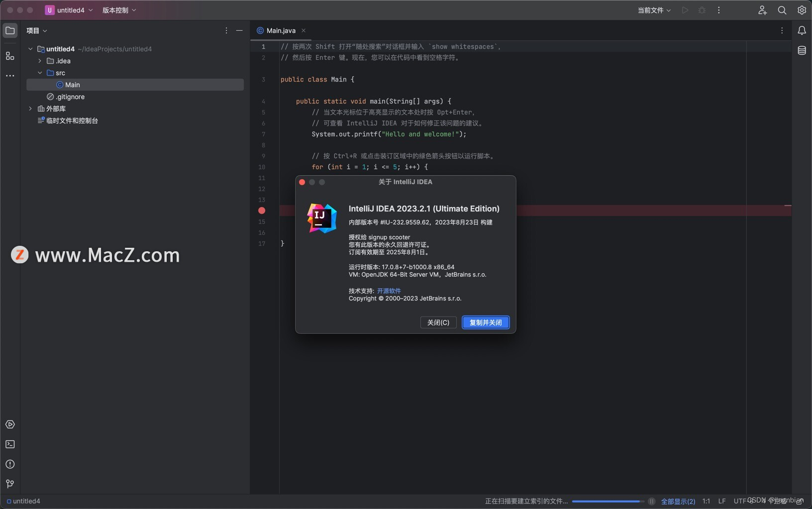812x509 pixels.
Task: Click the 关闭(C) button
Action: 438,322
